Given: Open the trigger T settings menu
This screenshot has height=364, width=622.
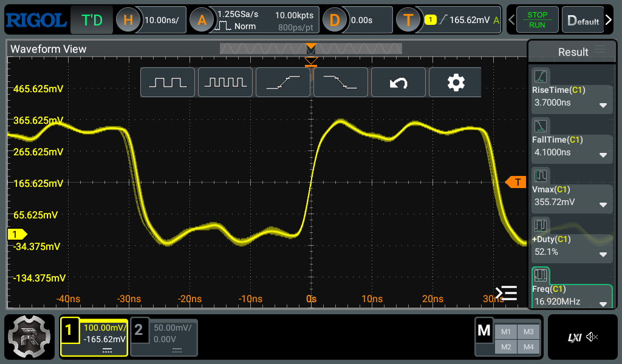Looking at the screenshot, I should point(408,20).
